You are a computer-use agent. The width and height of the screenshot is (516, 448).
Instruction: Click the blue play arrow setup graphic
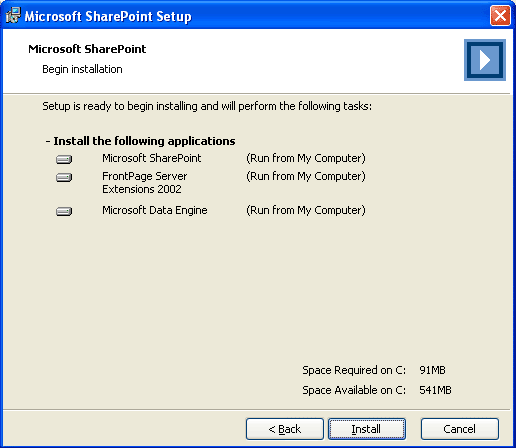tap(485, 60)
